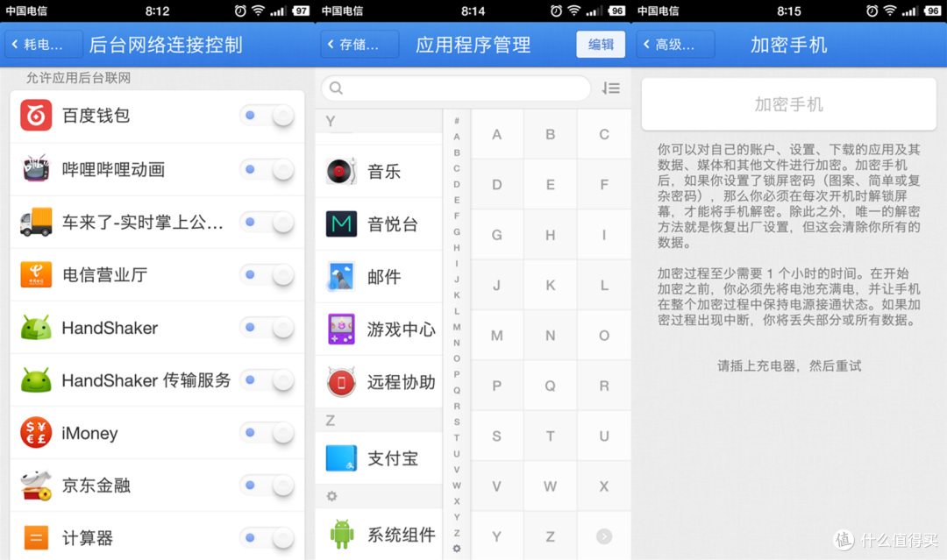The image size is (947, 560).
Task: Toggle background network for 哔哩哔哩动画
Action: click(267, 169)
